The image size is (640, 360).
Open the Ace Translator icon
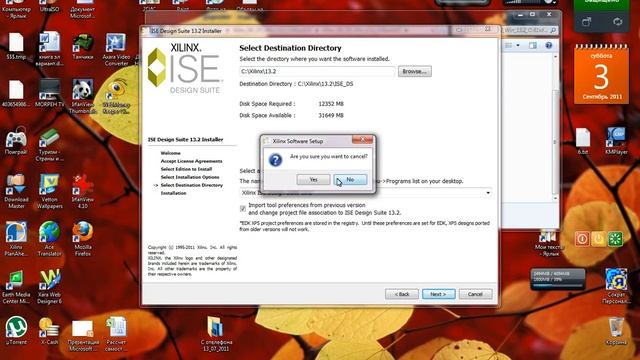coord(49,239)
